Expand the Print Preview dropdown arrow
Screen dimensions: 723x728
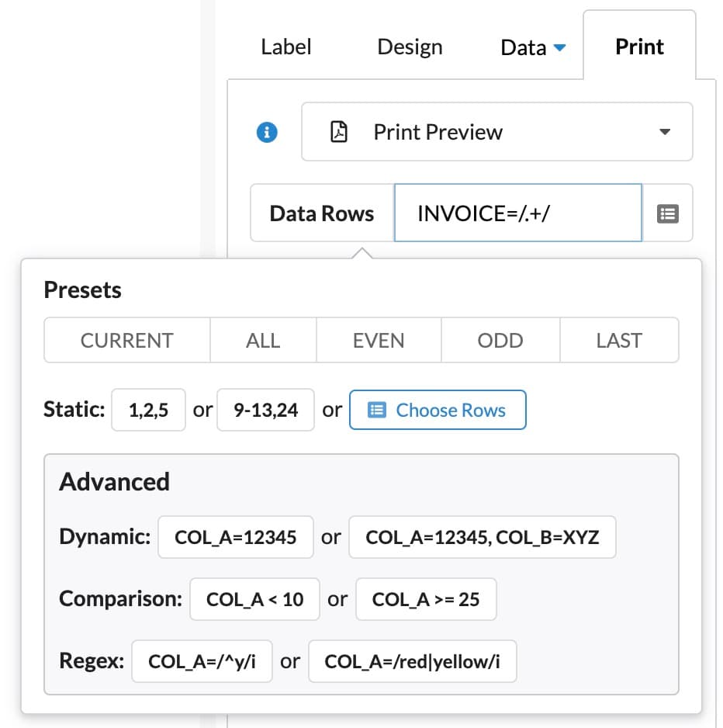pyautogui.click(x=664, y=132)
